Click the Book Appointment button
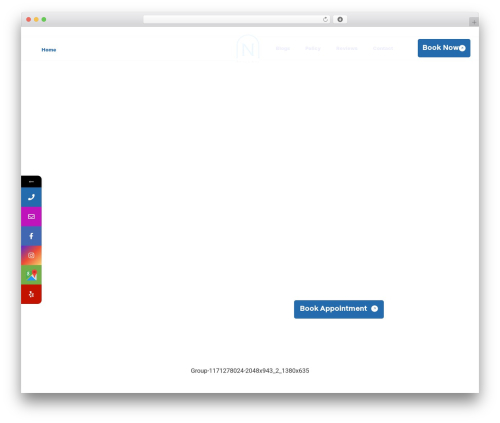This screenshot has width=500, height=423. (x=339, y=309)
